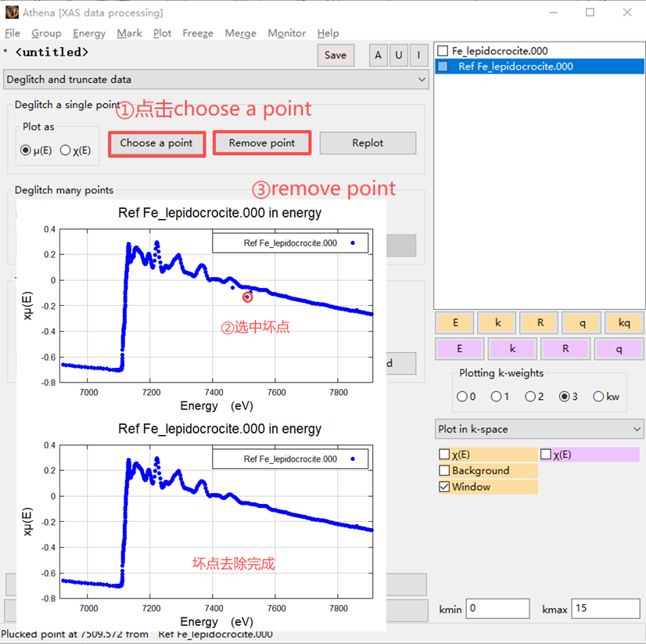Image resolution: width=646 pixels, height=644 pixels.
Task: Open the Group menu
Action: tap(47, 33)
